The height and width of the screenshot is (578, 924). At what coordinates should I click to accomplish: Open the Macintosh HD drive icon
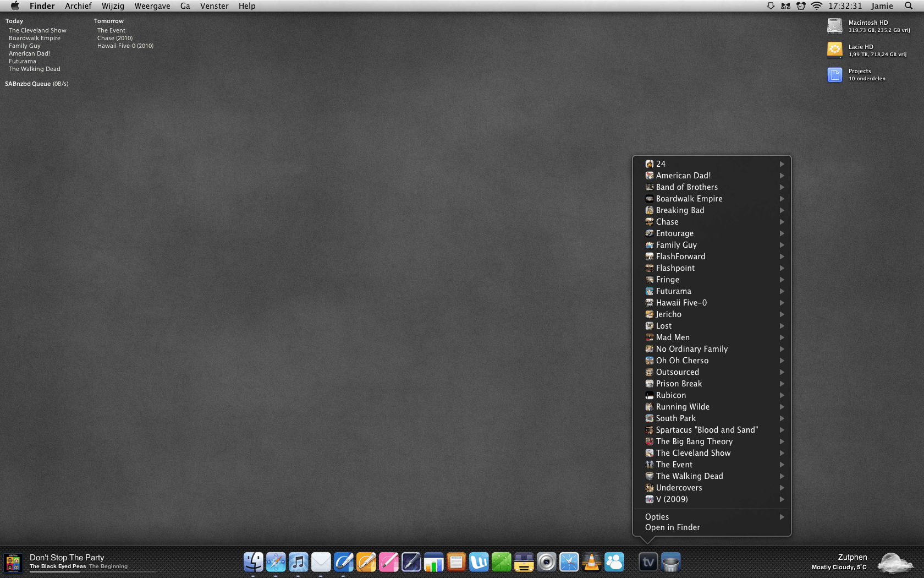pyautogui.click(x=834, y=26)
